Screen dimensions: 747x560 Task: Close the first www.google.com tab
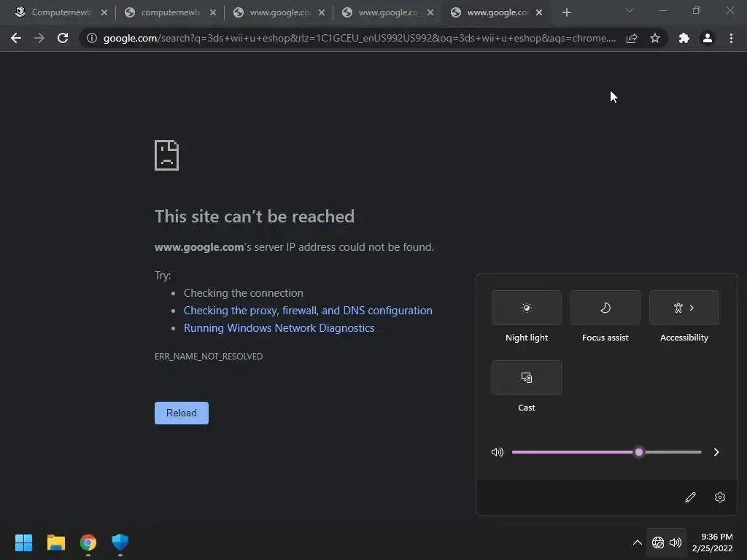(322, 12)
